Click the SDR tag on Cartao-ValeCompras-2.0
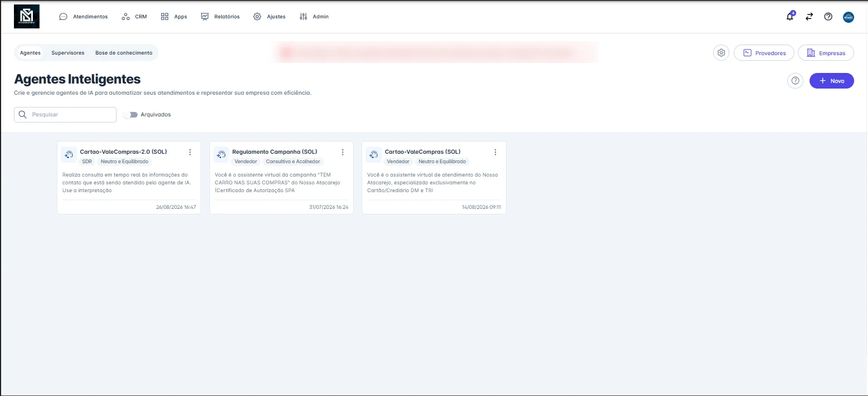This screenshot has height=396, width=868. pyautogui.click(x=87, y=162)
